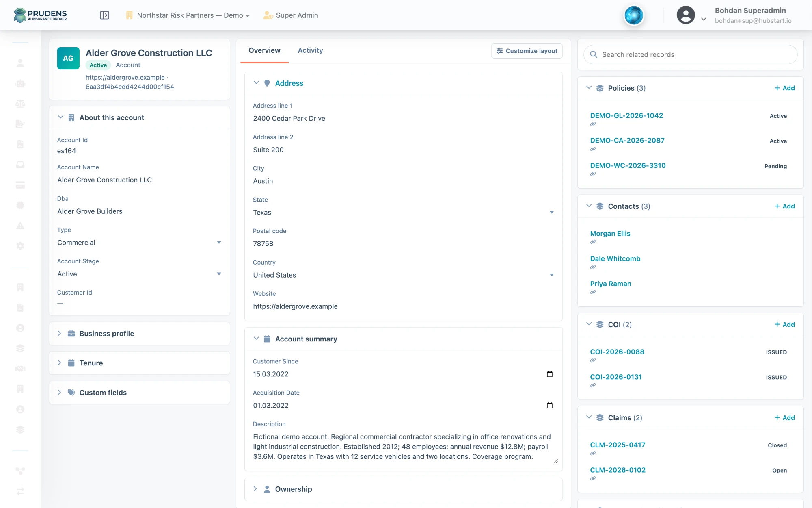Collapse the Policies related list
Screen dimensions: 812x508
[589, 88]
